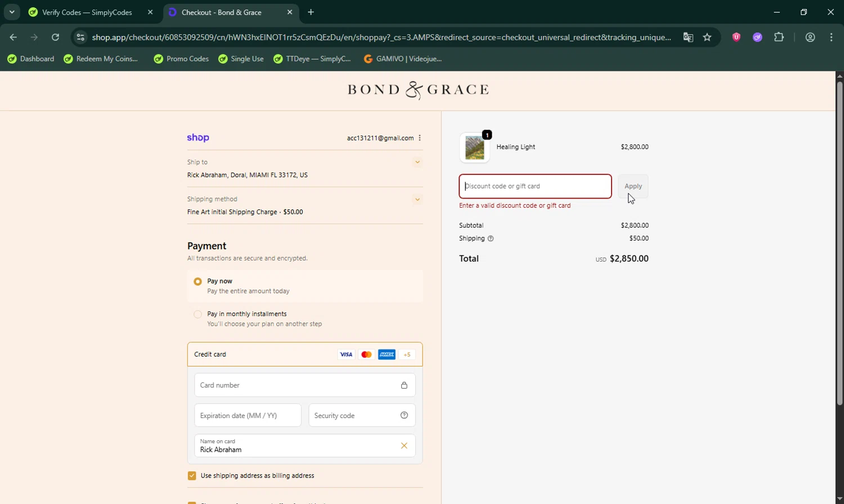This screenshot has height=504, width=844.
Task: Click the Apply discount button
Action: pos(633,186)
